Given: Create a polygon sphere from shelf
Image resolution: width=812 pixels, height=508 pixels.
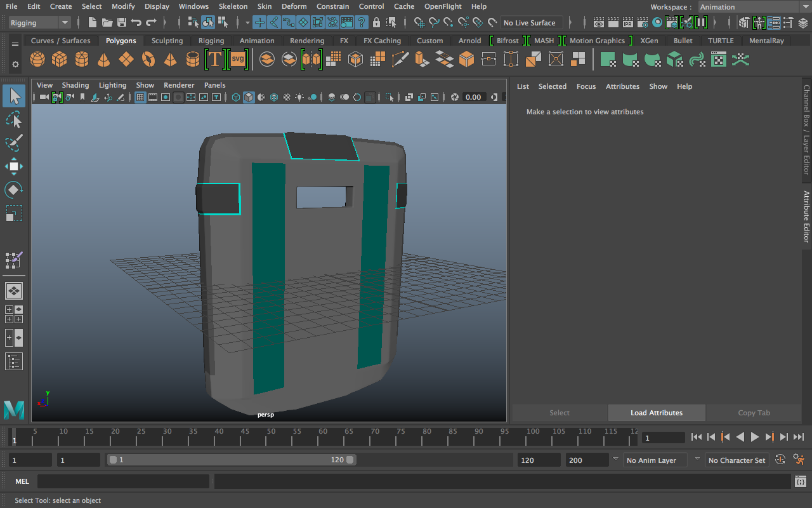Looking at the screenshot, I should pyautogui.click(x=37, y=60).
